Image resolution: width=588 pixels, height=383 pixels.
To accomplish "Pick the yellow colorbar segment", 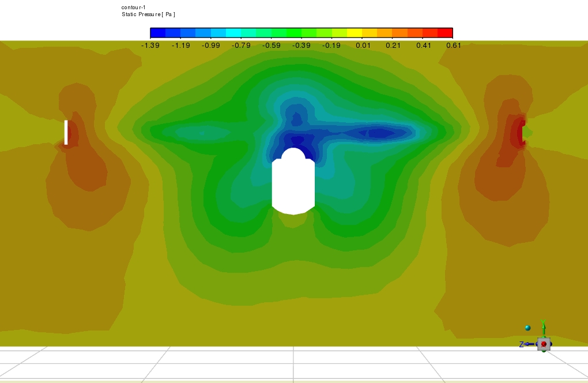I will [x=354, y=33].
